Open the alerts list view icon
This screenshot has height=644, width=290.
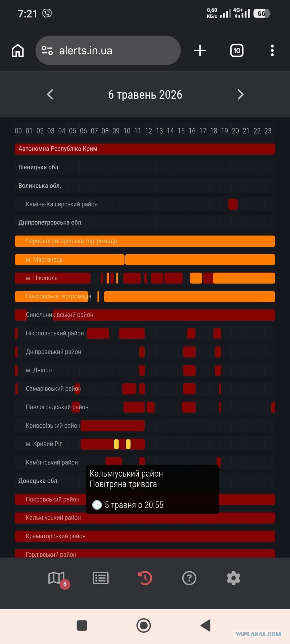101,578
